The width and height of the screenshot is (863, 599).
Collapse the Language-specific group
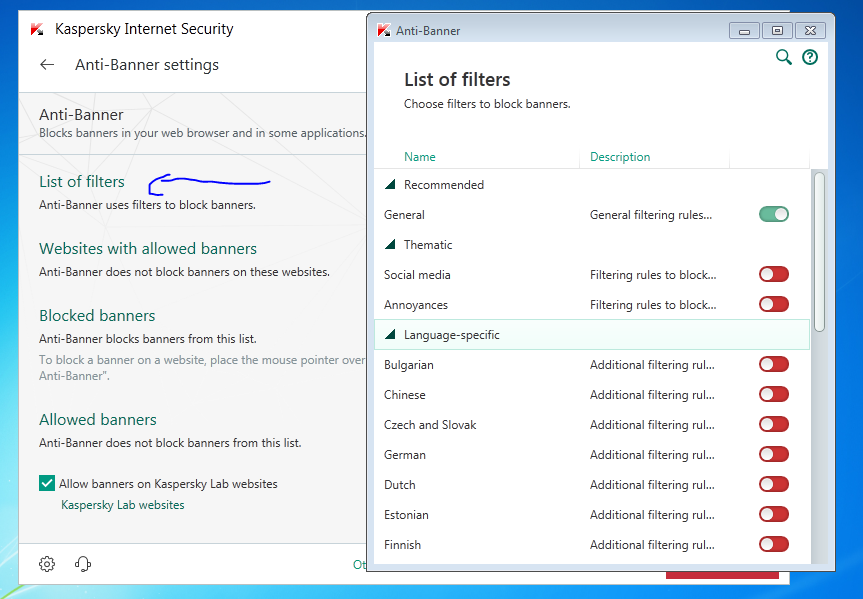(x=391, y=335)
